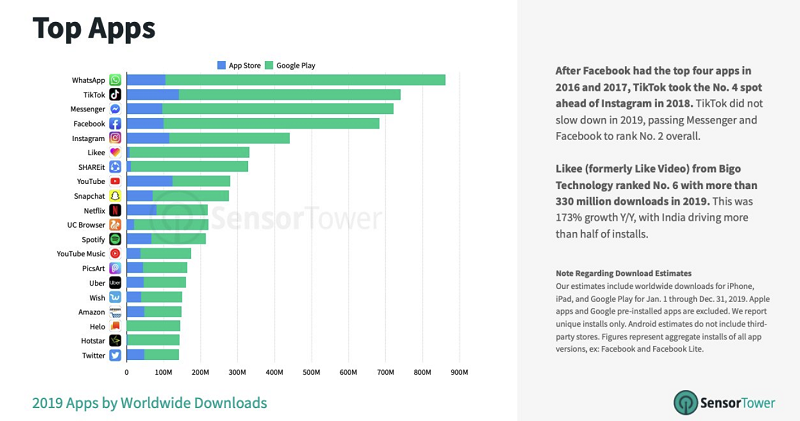This screenshot has width=800, height=421.
Task: Click the Helo app icon
Action: (x=115, y=326)
